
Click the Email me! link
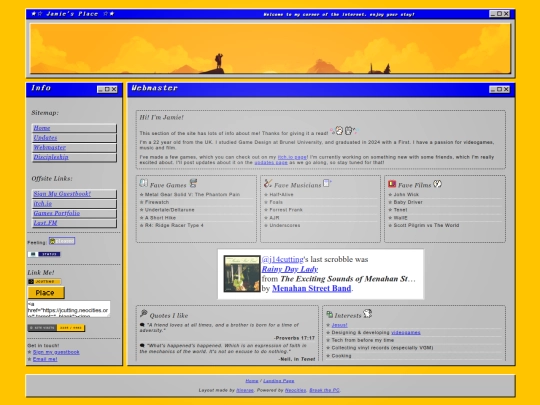45,359
